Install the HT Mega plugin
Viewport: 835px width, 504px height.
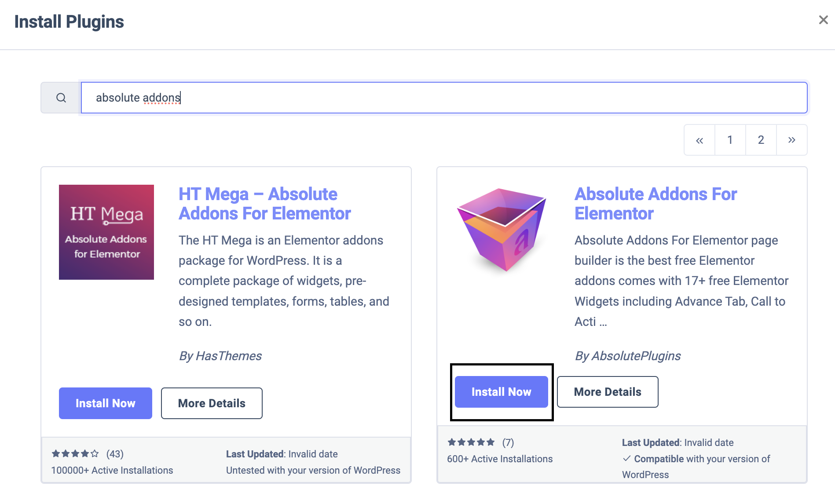click(x=106, y=403)
